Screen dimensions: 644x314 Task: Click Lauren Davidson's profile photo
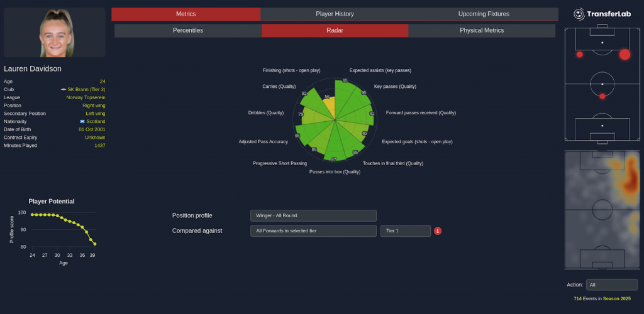55,33
